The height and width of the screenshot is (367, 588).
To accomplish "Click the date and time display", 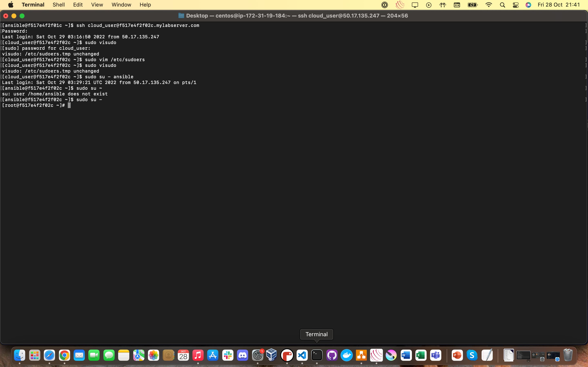I will (x=559, y=5).
